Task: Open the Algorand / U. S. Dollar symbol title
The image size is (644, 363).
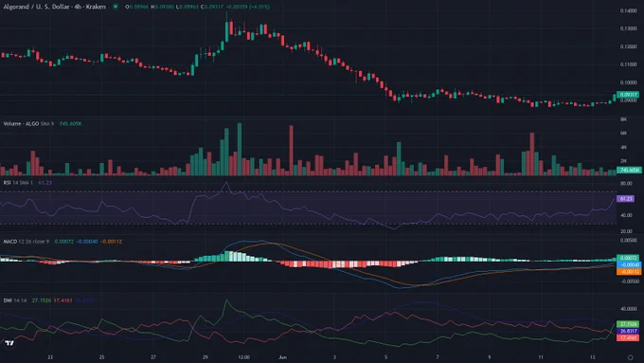Action: point(54,7)
